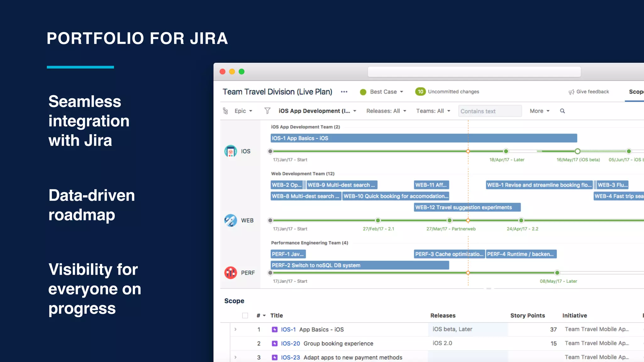This screenshot has height=362, width=644.
Task: Open the IOS-20 issue link
Action: coord(290,343)
